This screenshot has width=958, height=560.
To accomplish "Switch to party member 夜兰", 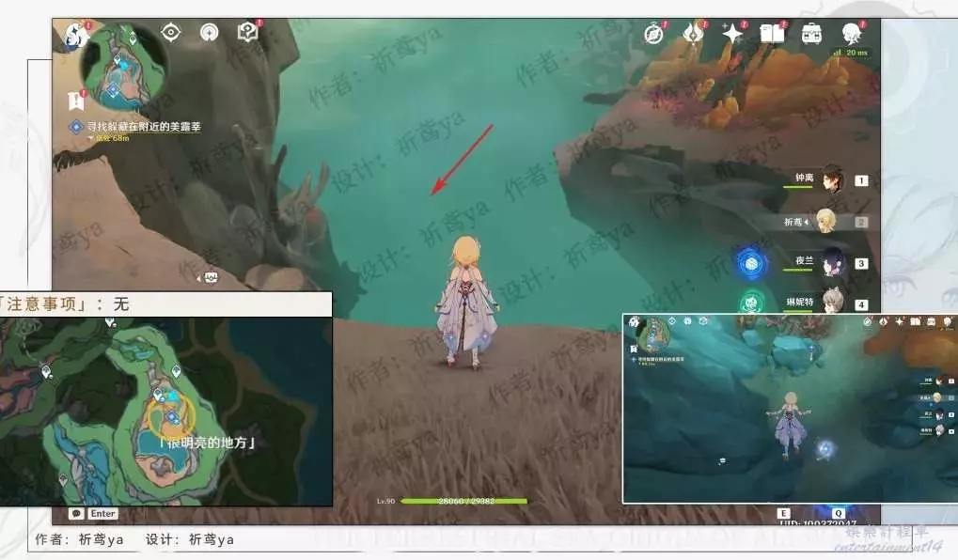I will pyautogui.click(x=832, y=263).
